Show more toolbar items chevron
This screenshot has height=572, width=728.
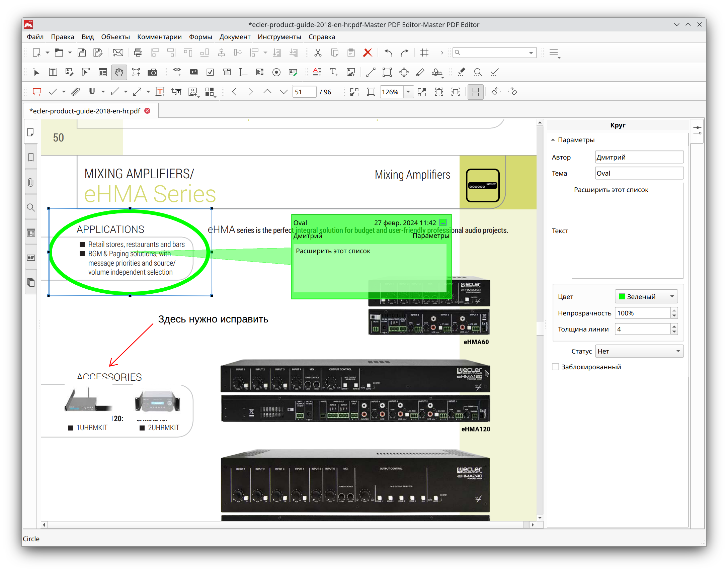point(442,53)
